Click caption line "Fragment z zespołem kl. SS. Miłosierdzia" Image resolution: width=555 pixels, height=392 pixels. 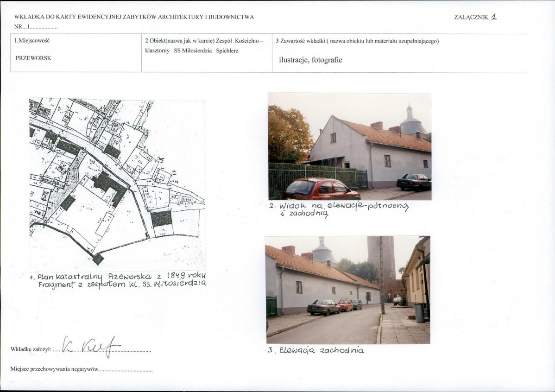122,285
